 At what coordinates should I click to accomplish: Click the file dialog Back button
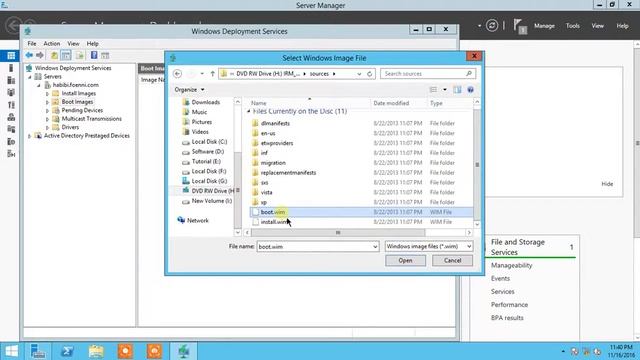click(x=178, y=74)
